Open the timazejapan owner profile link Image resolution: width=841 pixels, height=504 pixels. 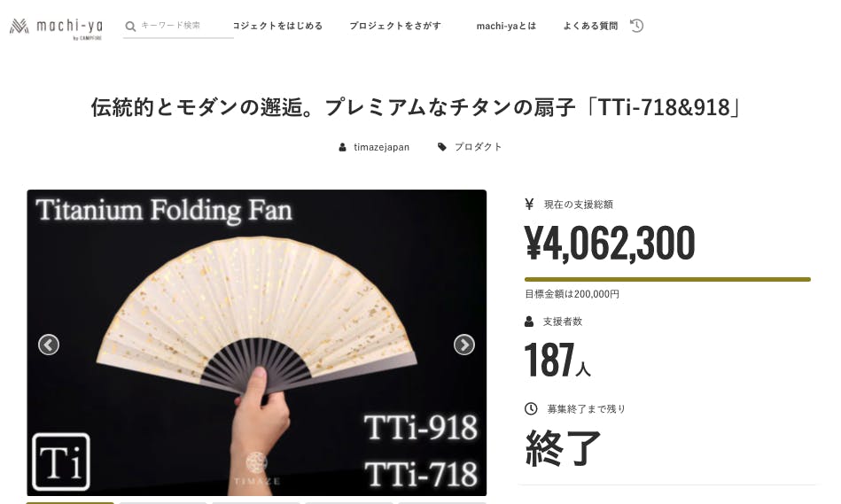click(x=381, y=147)
